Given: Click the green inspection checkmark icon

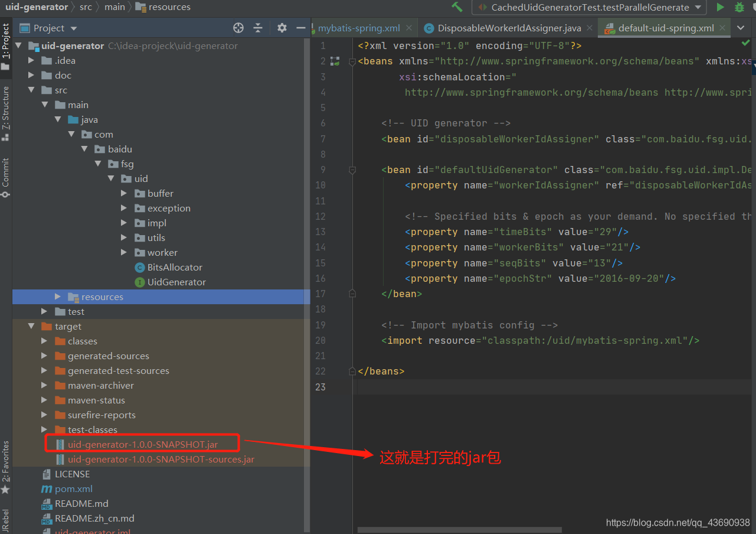Looking at the screenshot, I should tap(746, 43).
